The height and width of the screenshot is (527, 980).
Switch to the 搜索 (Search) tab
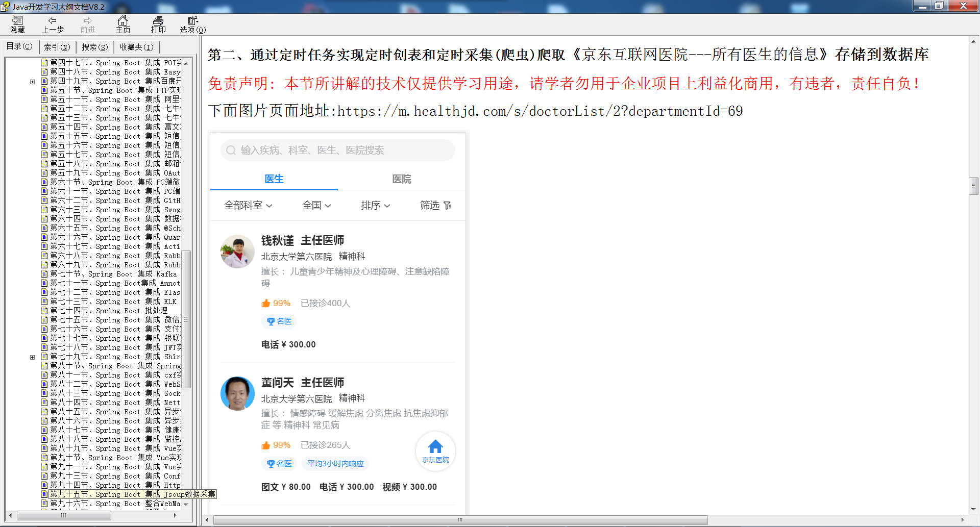click(94, 47)
